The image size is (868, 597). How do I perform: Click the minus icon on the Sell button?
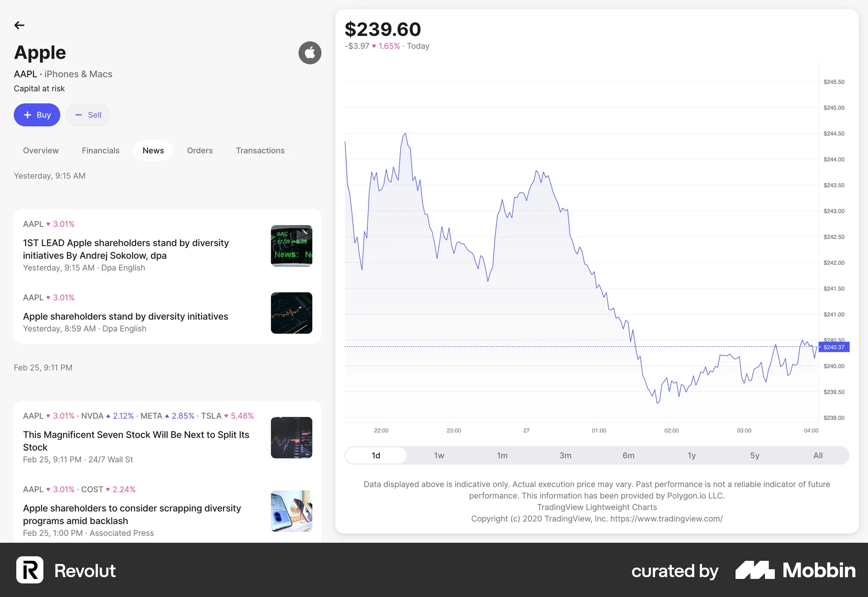(x=79, y=114)
